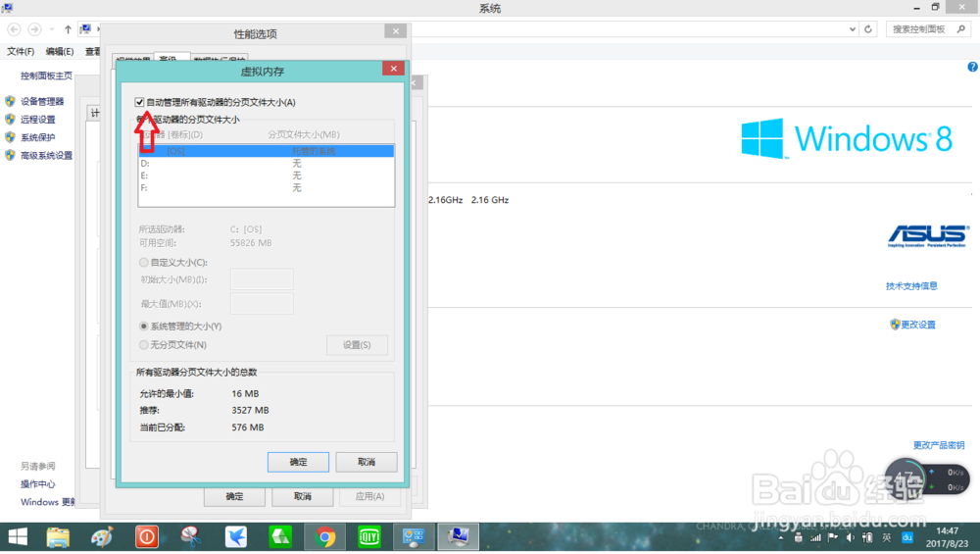Open the recent locations dropdown arrow
The width and height of the screenshot is (980, 554).
point(52,29)
